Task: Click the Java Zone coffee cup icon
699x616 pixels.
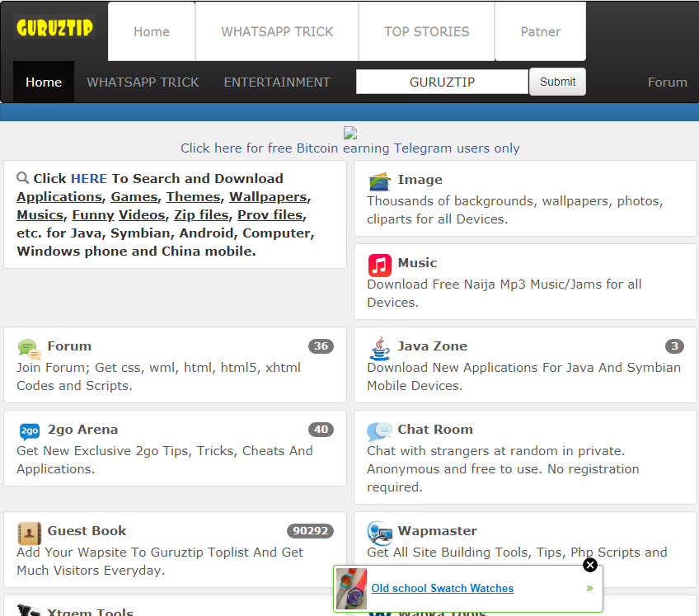Action: pos(379,348)
